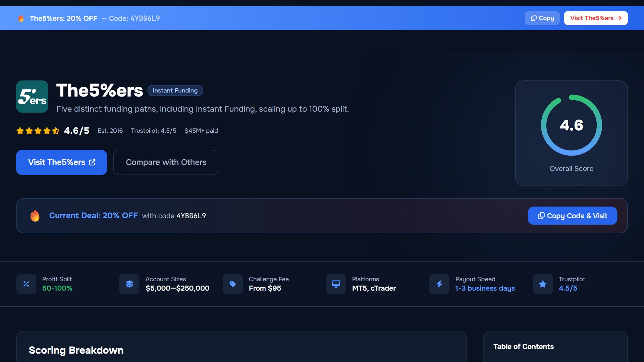Image resolution: width=644 pixels, height=362 pixels.
Task: Copy the promo code from the top banner
Action: pyautogui.click(x=542, y=18)
